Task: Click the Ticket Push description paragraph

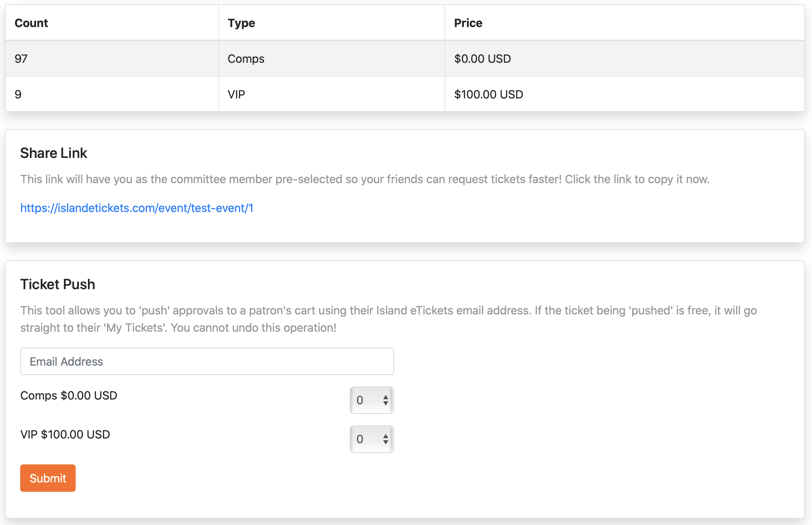Action: click(388, 319)
